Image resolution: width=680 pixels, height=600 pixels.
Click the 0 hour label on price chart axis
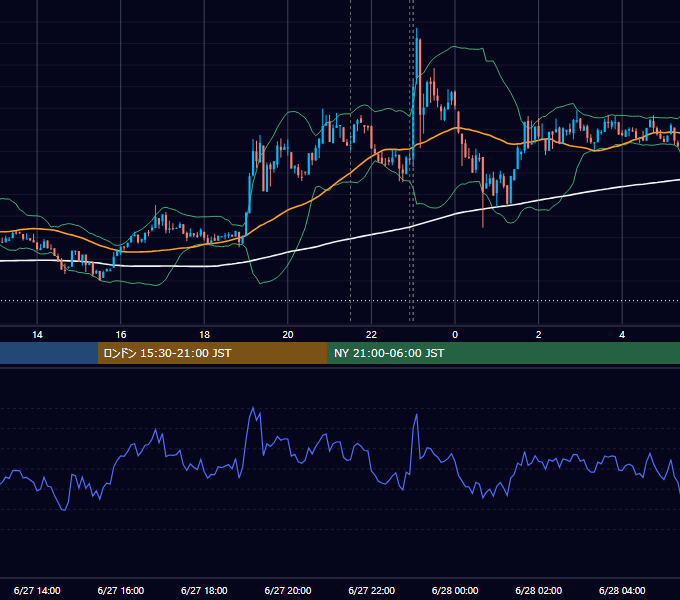(x=455, y=335)
